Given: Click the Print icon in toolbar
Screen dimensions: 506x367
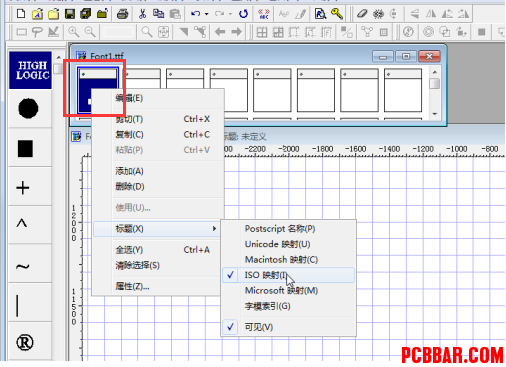Looking at the screenshot, I should click(122, 14).
